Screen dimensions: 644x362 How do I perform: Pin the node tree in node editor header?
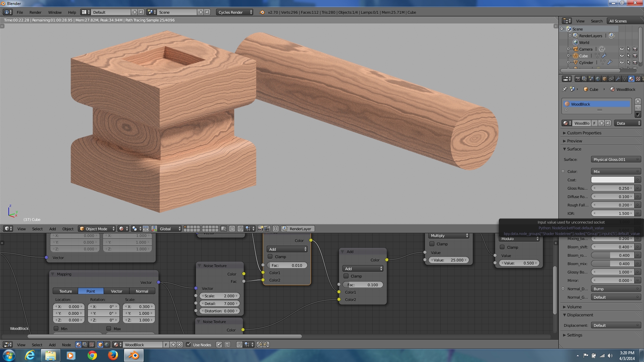pos(219,345)
